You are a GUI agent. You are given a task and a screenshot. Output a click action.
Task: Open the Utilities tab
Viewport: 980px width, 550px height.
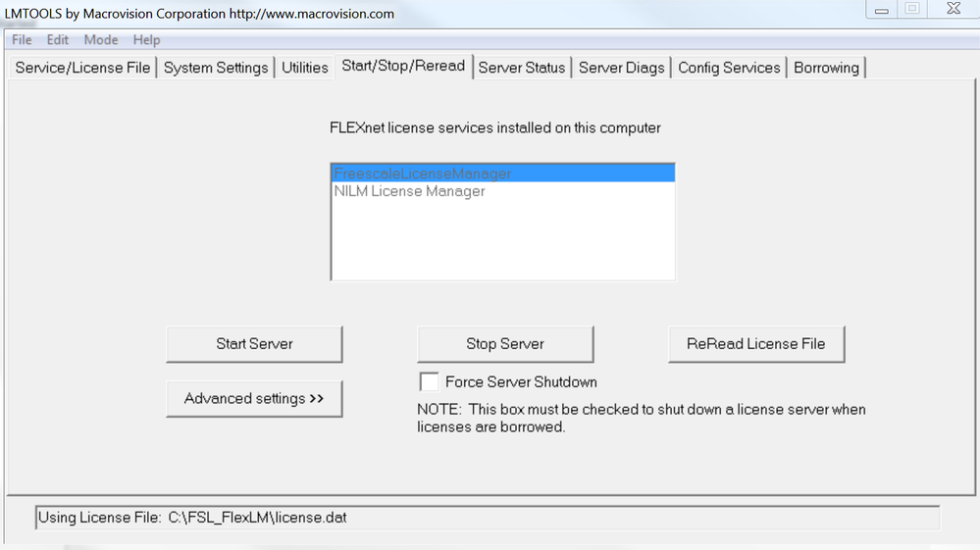click(305, 68)
